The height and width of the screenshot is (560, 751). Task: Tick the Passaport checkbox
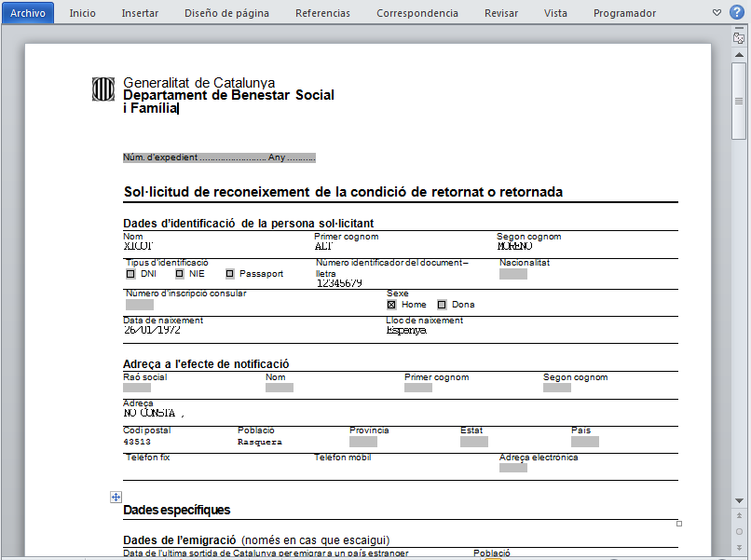230,274
